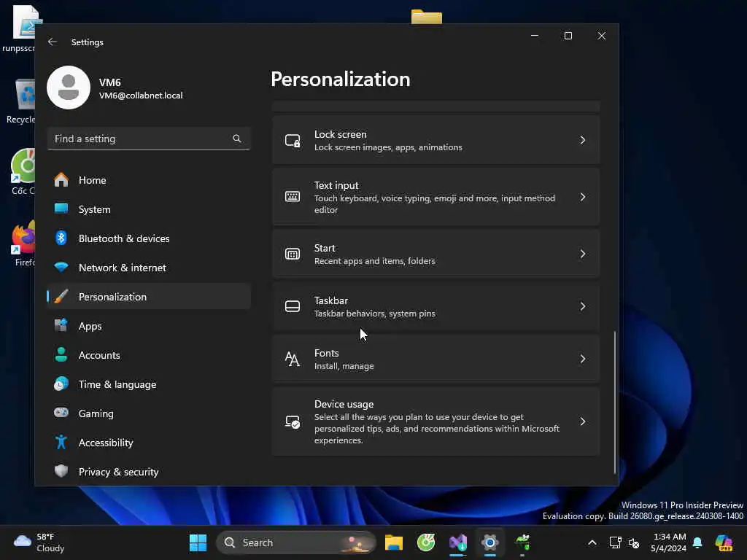Open the notifications bell in tray
Screen dimensions: 747x560
697,542
